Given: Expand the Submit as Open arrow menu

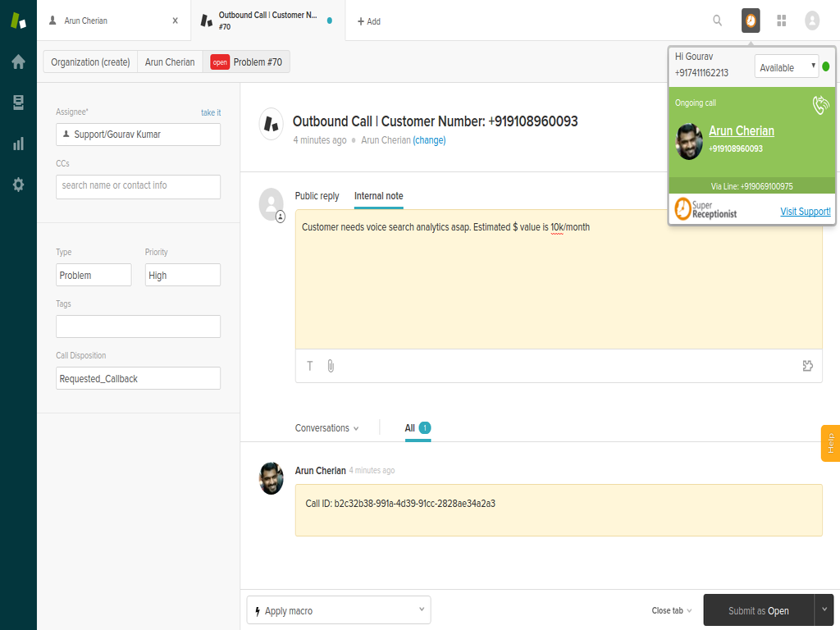Looking at the screenshot, I should 824,609.
